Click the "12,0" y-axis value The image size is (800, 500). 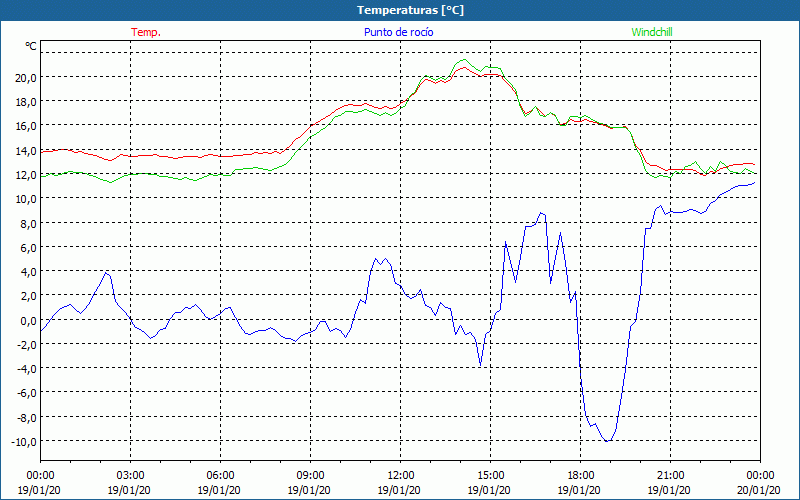point(27,174)
